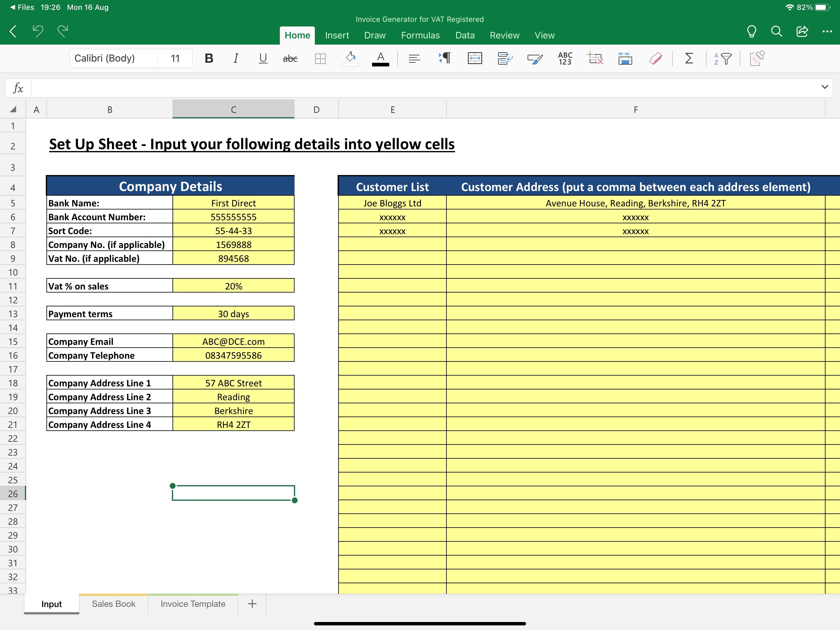Apply bold formatting
Viewport: 840px width, 630px height.
point(208,58)
